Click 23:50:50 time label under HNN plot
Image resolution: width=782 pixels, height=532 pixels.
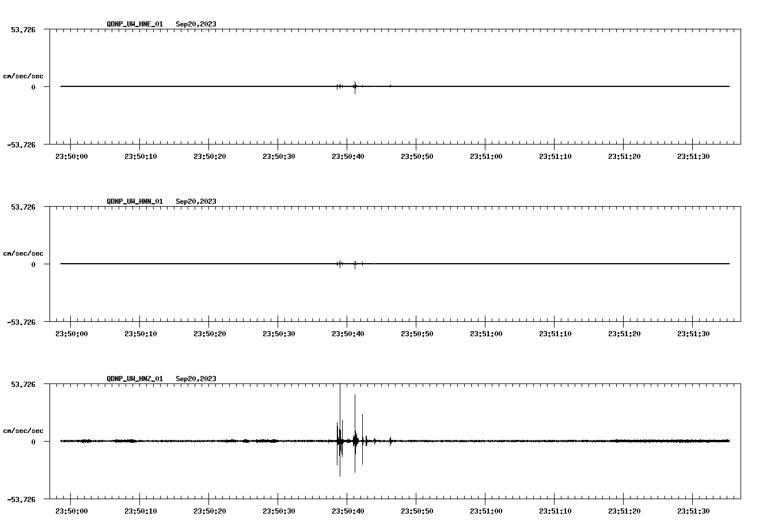point(417,334)
